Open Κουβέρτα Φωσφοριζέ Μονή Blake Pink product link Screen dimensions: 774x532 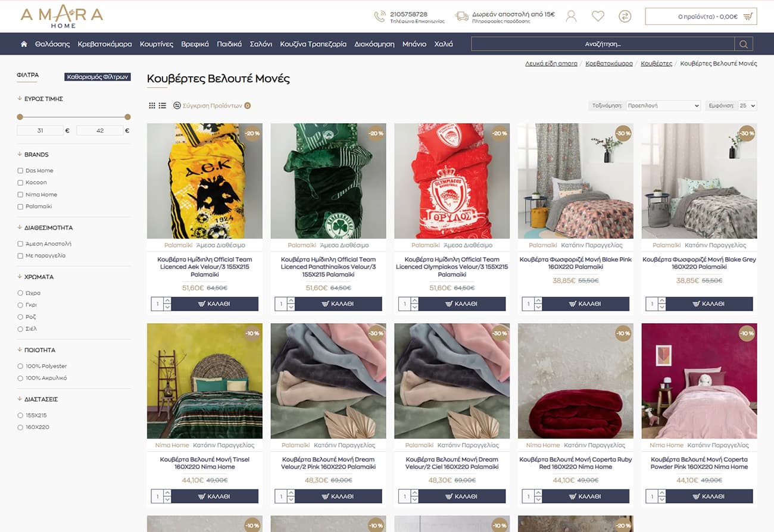pos(576,263)
